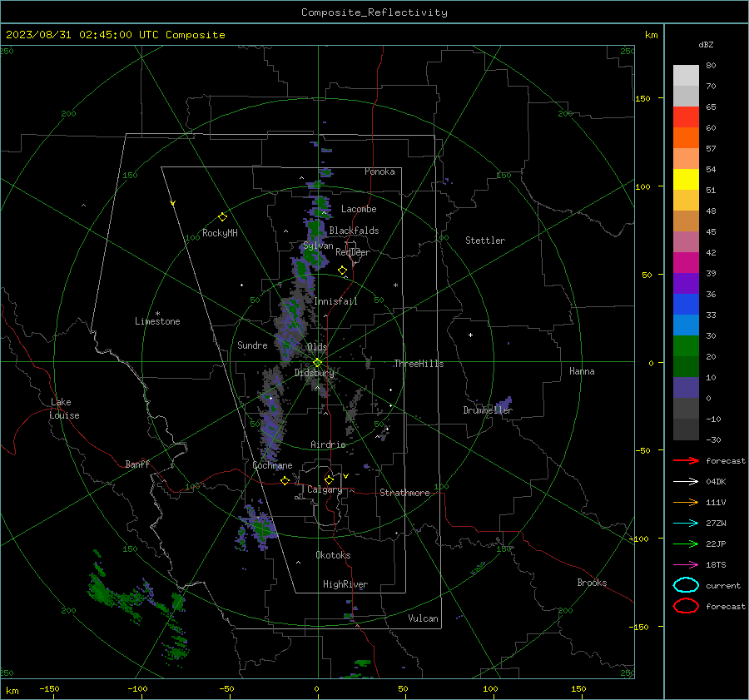Click the 18TS legend label
Screen dimensions: 749x700
point(716,565)
